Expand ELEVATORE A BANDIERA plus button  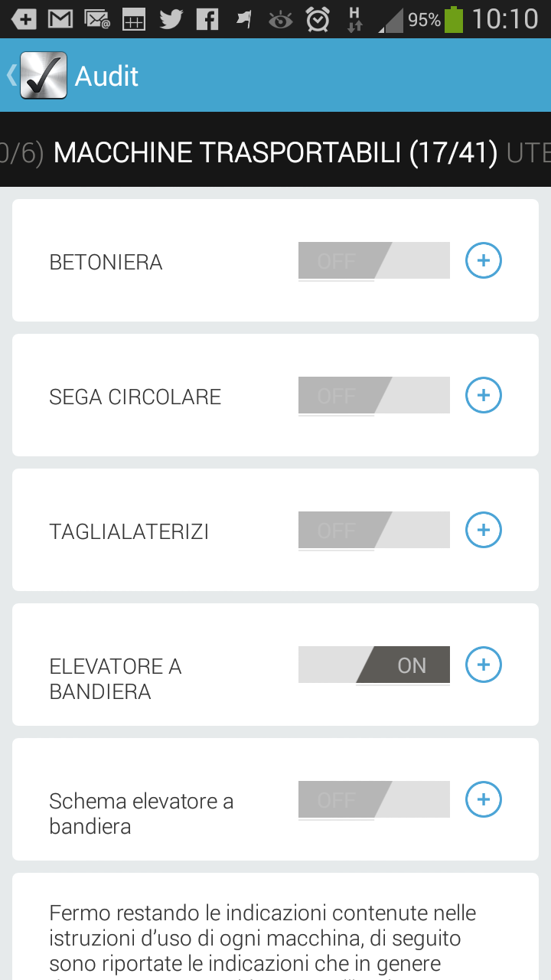[x=484, y=665]
